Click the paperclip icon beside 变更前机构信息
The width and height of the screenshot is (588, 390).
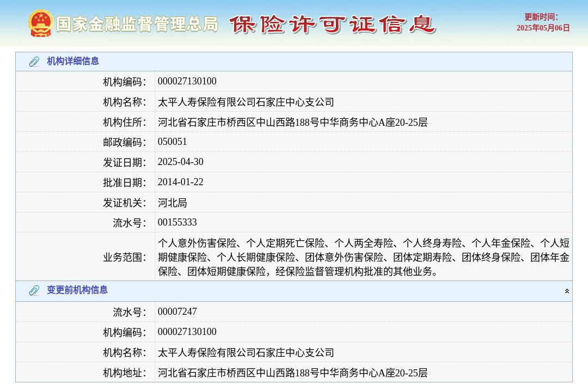click(34, 290)
